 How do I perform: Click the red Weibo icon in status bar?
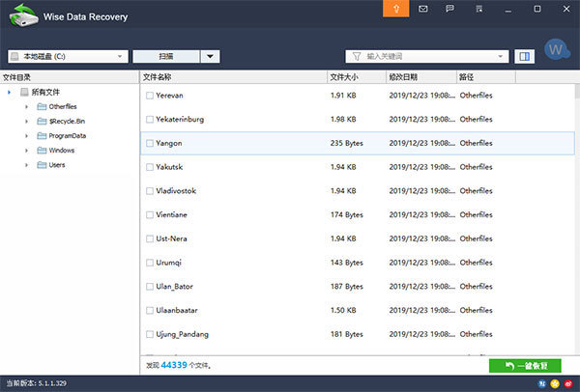(568, 384)
